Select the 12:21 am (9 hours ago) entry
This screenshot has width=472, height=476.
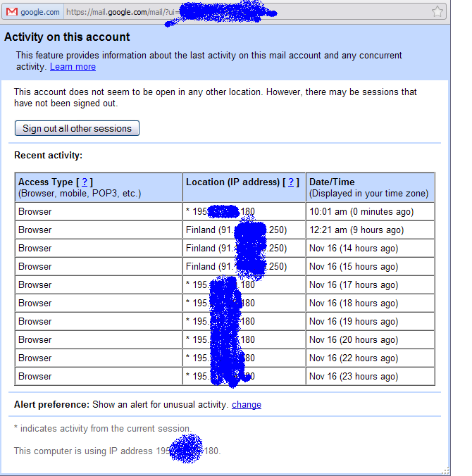point(356,230)
